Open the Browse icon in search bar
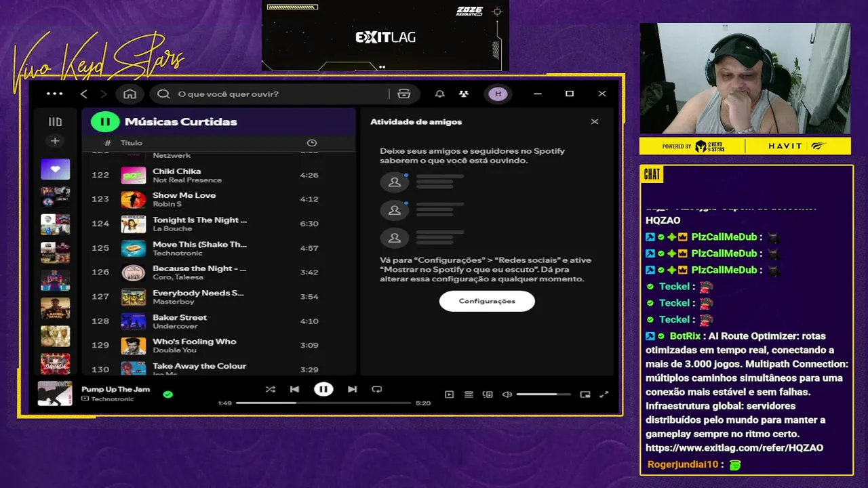Image resolution: width=868 pixels, height=488 pixels. click(404, 94)
